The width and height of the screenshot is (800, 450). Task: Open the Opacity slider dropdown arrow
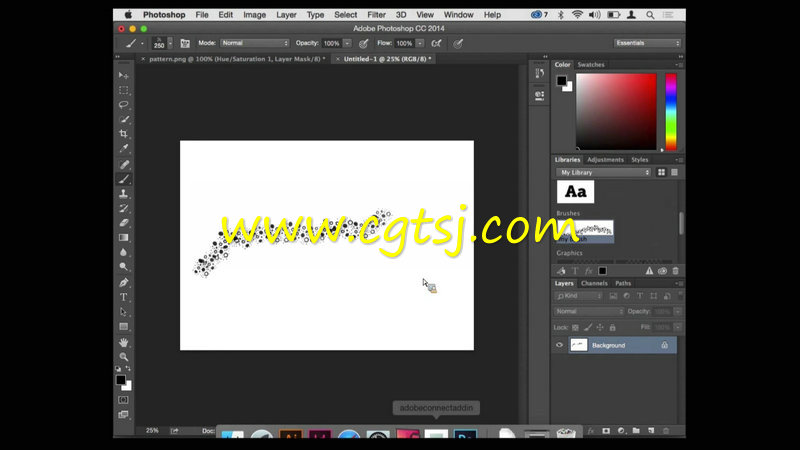pos(347,43)
